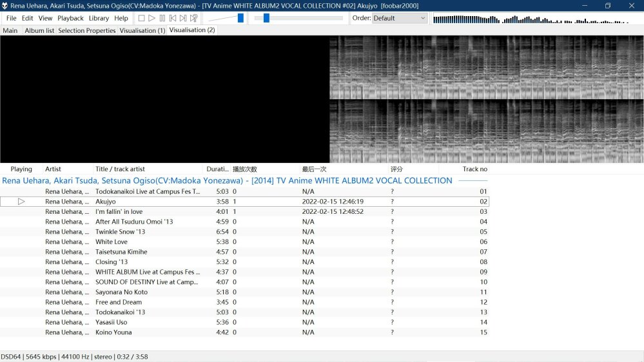The width and height of the screenshot is (644, 362).
Task: Select track Koino Youna
Action: click(x=244, y=332)
